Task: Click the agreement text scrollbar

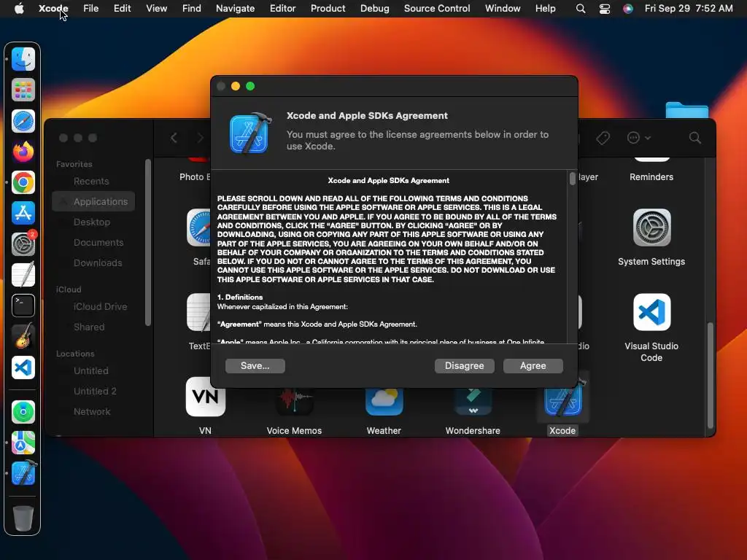Action: pyautogui.click(x=572, y=179)
